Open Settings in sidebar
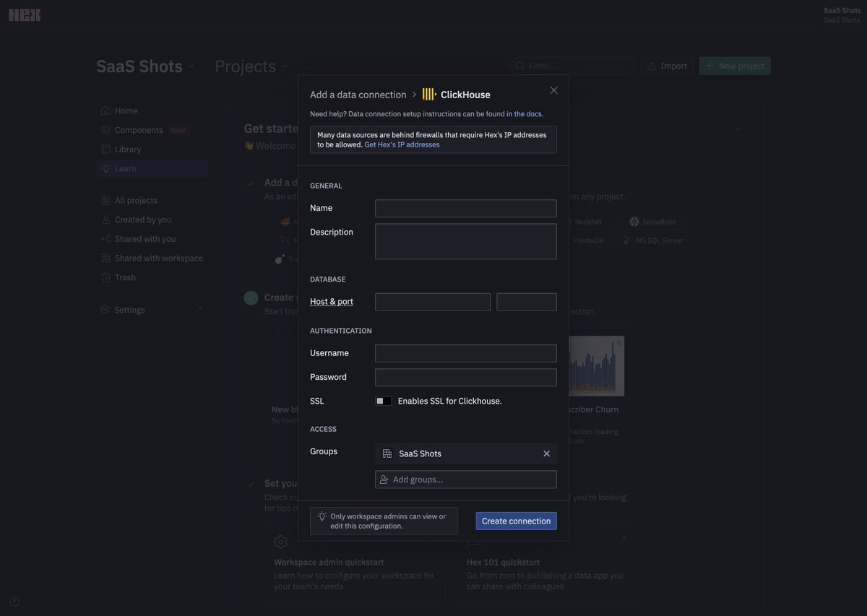The height and width of the screenshot is (616, 867). [x=152, y=310]
